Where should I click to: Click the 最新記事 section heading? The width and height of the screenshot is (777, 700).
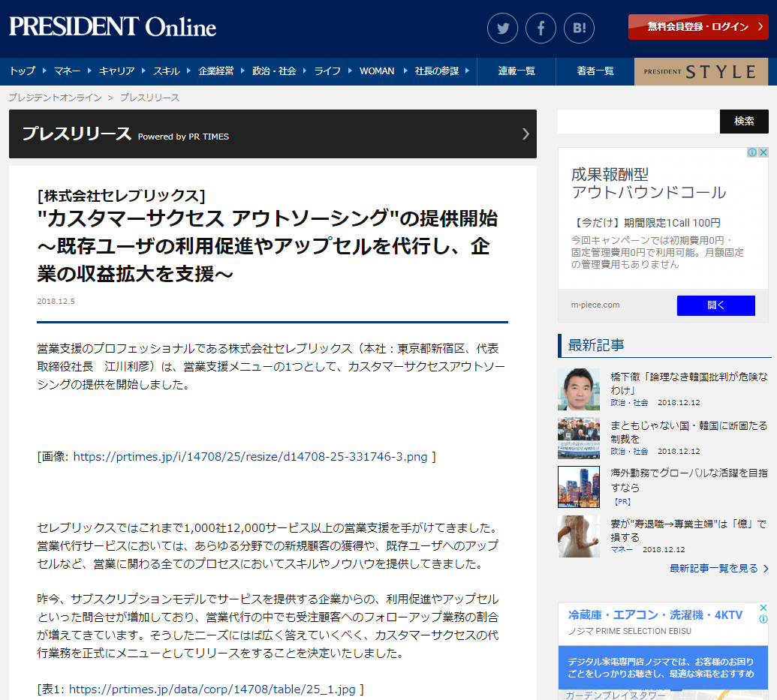(595, 345)
